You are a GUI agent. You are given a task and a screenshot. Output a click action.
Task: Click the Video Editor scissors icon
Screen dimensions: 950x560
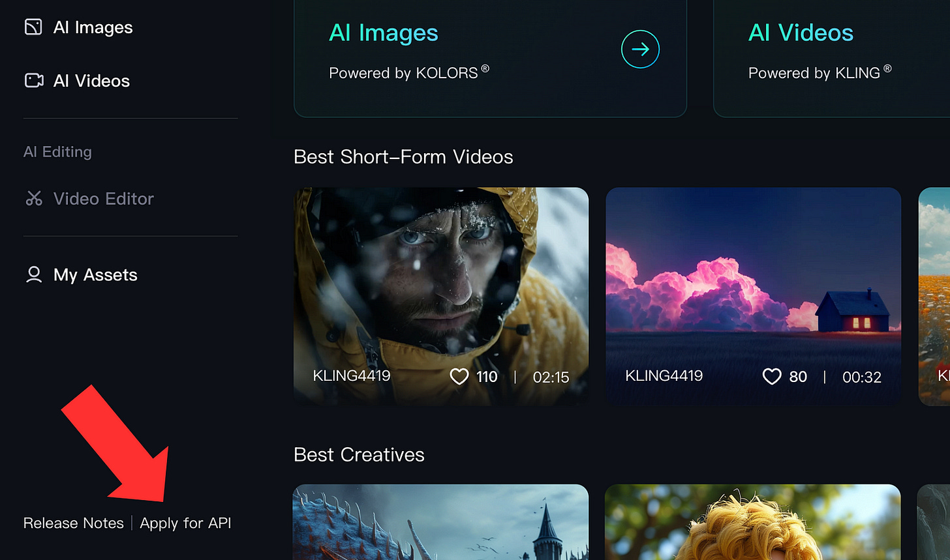coord(34,198)
